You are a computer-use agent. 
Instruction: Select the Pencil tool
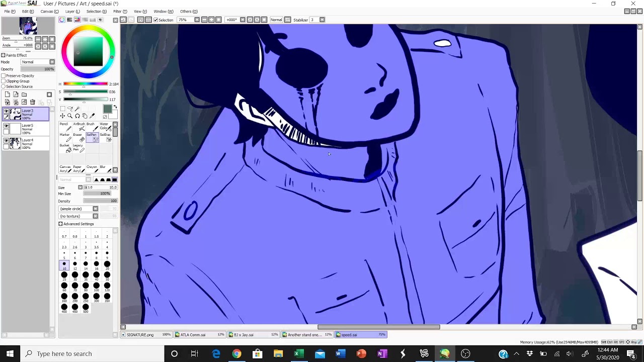click(65, 127)
